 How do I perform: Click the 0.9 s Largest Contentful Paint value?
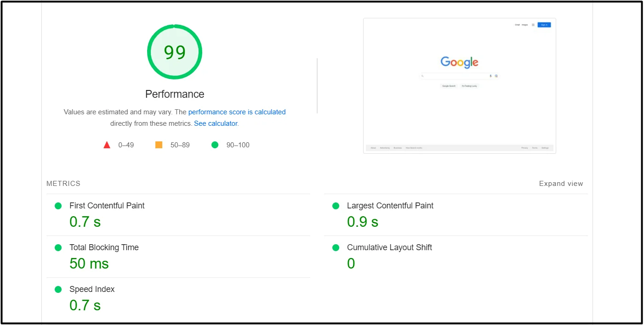click(363, 222)
